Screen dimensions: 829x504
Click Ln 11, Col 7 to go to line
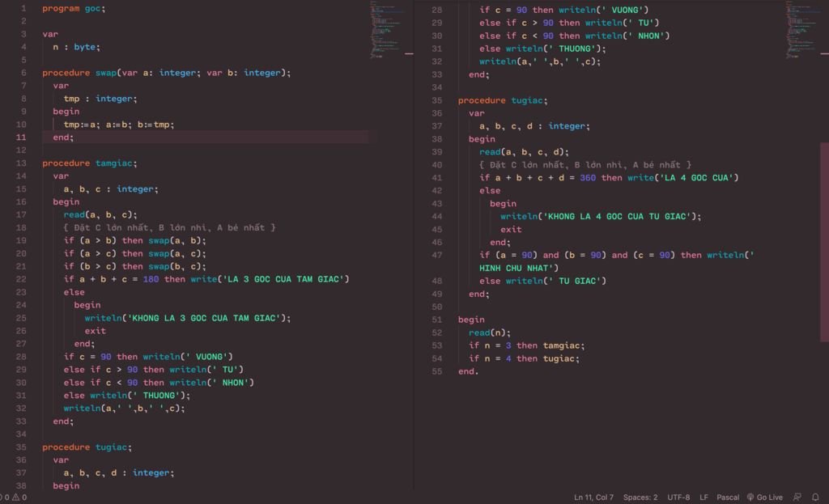(x=593, y=498)
